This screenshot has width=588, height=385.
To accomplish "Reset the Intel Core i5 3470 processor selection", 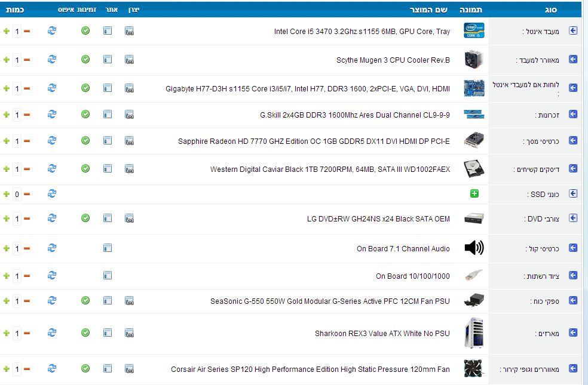I will (x=52, y=31).
